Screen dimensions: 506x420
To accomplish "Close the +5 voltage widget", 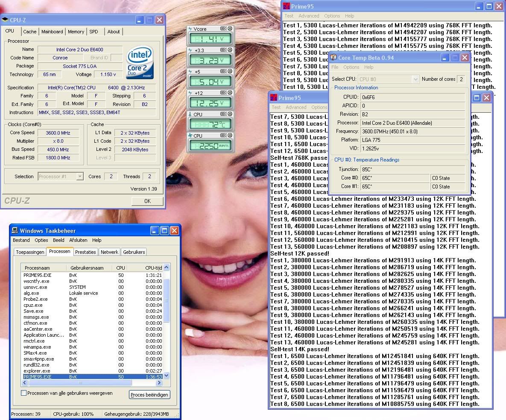I will 230,71.
